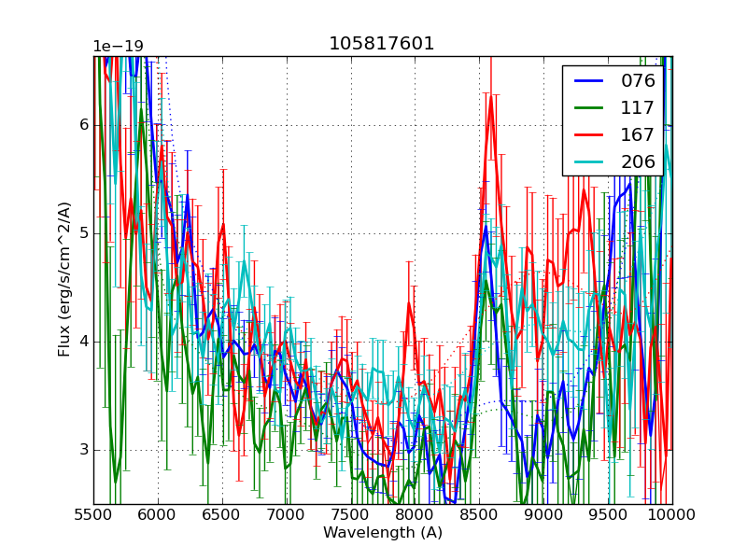Click the Flux y-axis label
Image resolution: width=747 pixels, height=560 pixels.
[64, 279]
